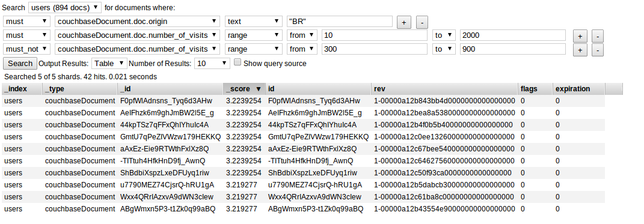Change the first row's must clause dropdown
This screenshot has width=644, height=224.
[x=26, y=22]
